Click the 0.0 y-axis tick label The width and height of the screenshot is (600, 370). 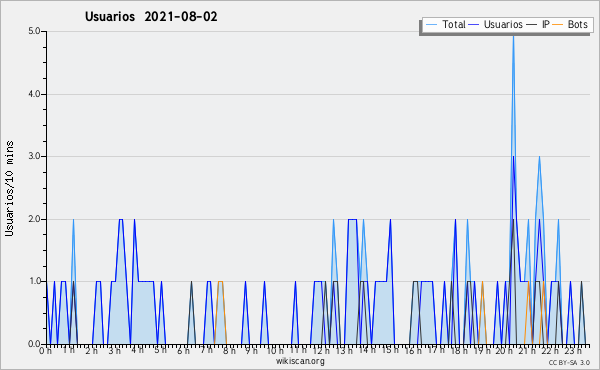tap(34, 344)
